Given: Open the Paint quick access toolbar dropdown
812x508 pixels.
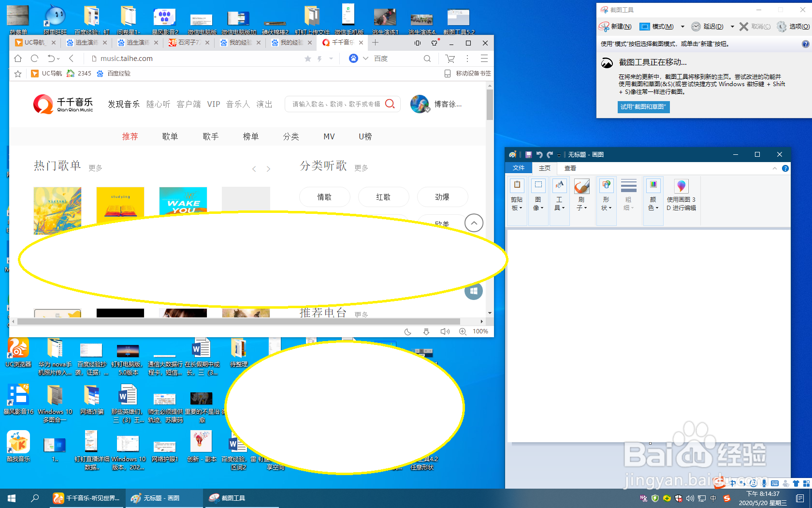Looking at the screenshot, I should pos(559,155).
